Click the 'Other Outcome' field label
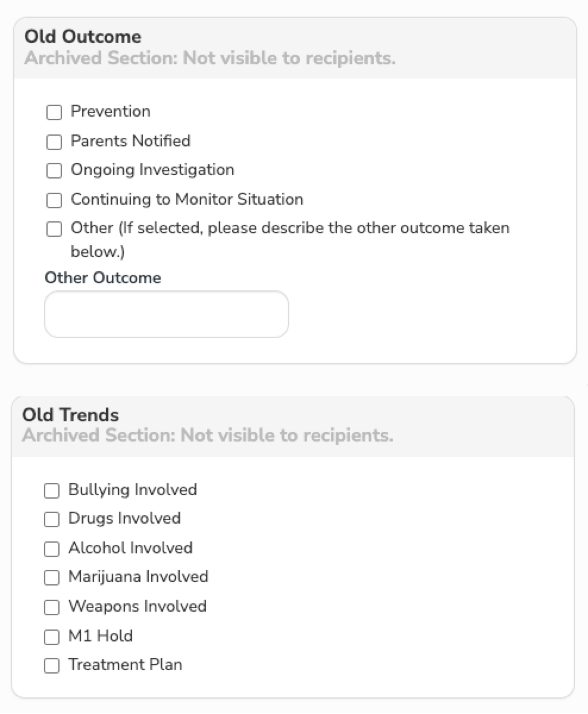This screenshot has height=714, width=588. click(103, 278)
